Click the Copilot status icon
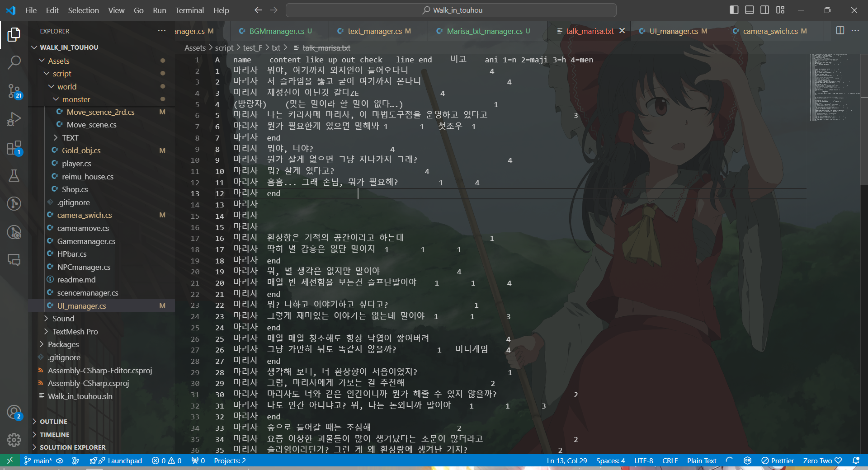Screen dimensions: 868x470 coord(747,461)
